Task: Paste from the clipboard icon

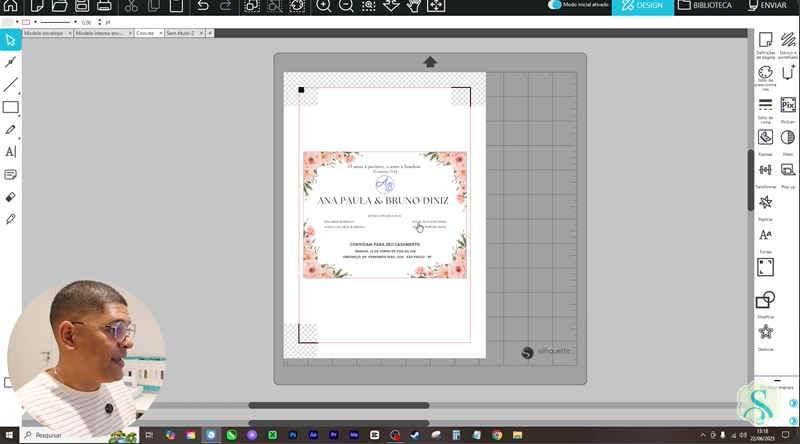Action: pos(176,6)
